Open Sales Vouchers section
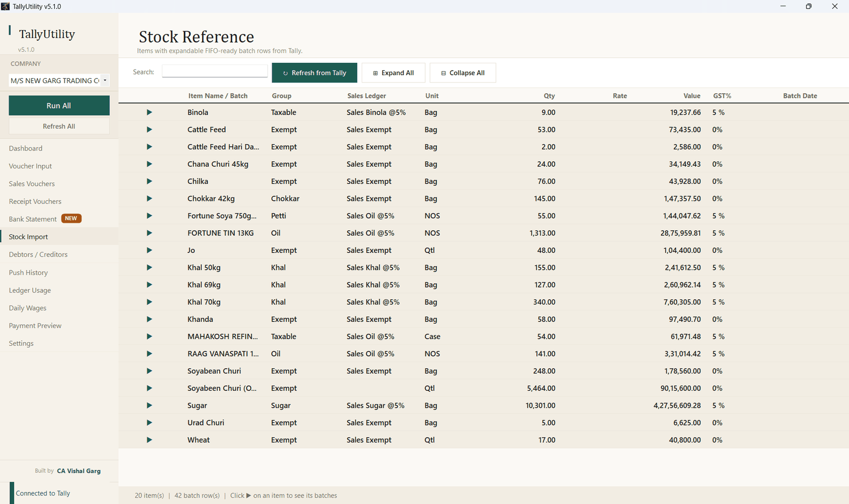Screen dimensions: 849x504 (x=32, y=184)
